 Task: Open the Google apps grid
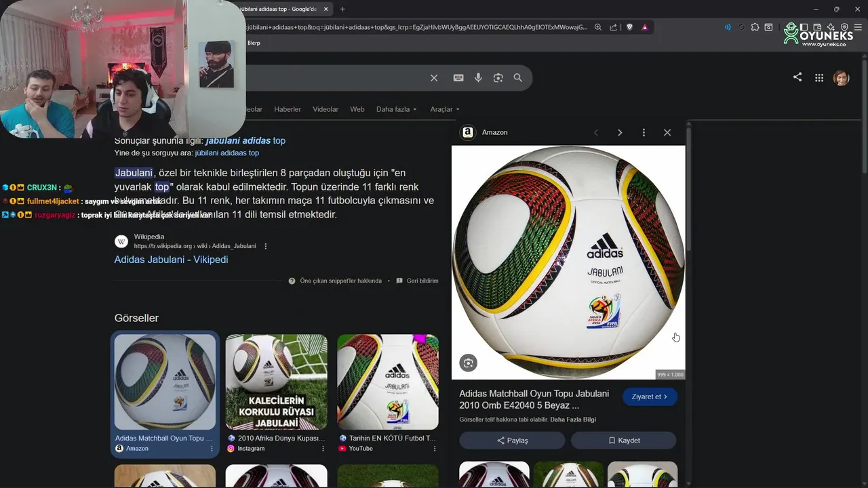click(819, 78)
